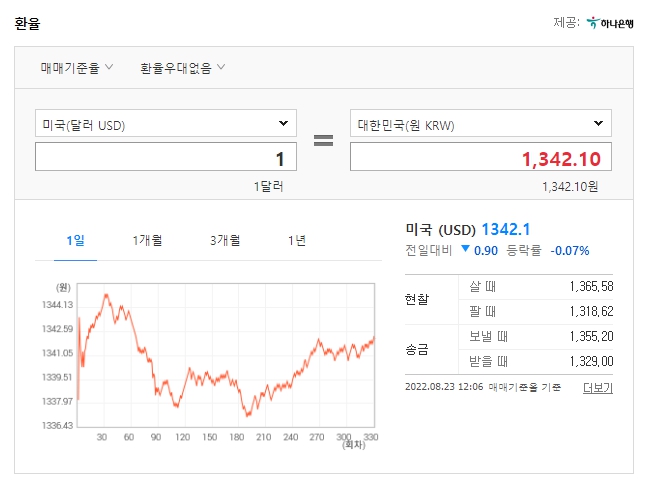652x486 pixels.
Task: Click the 하나은행 provider logo
Action: click(610, 23)
